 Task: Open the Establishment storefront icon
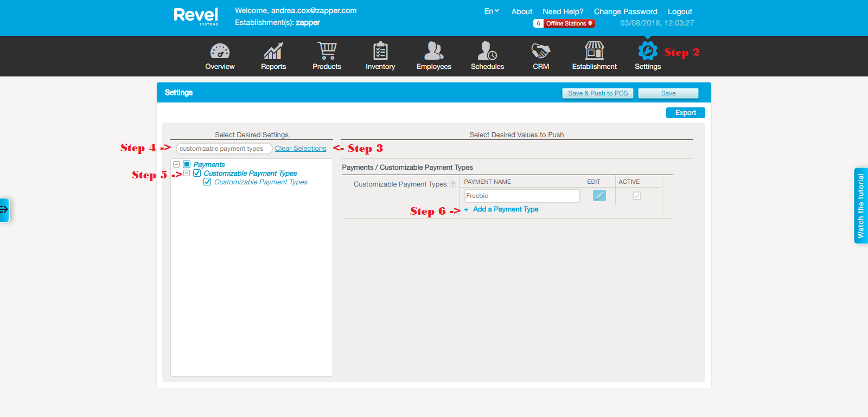point(594,51)
